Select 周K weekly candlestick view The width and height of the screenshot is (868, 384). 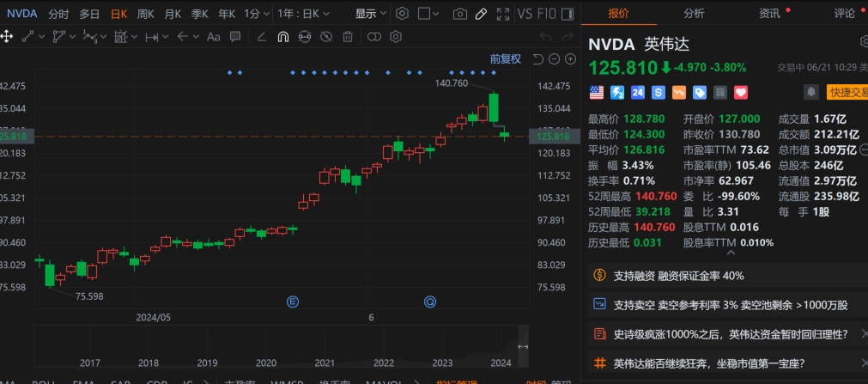pos(146,14)
